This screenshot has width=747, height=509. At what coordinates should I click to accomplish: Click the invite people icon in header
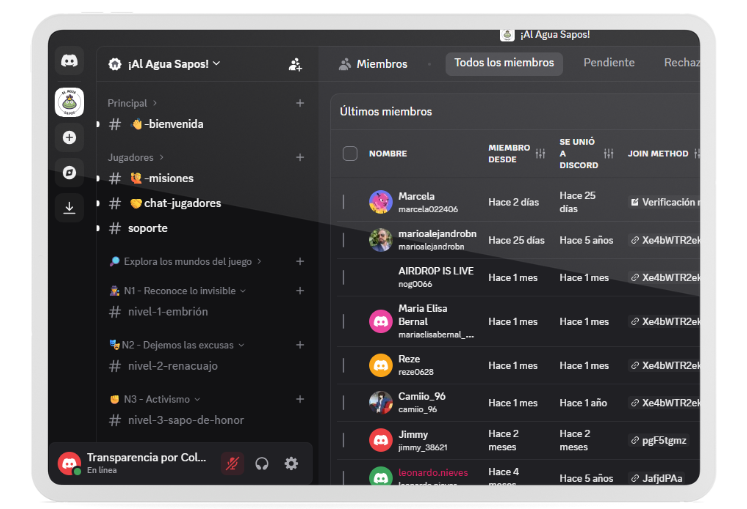(x=295, y=64)
